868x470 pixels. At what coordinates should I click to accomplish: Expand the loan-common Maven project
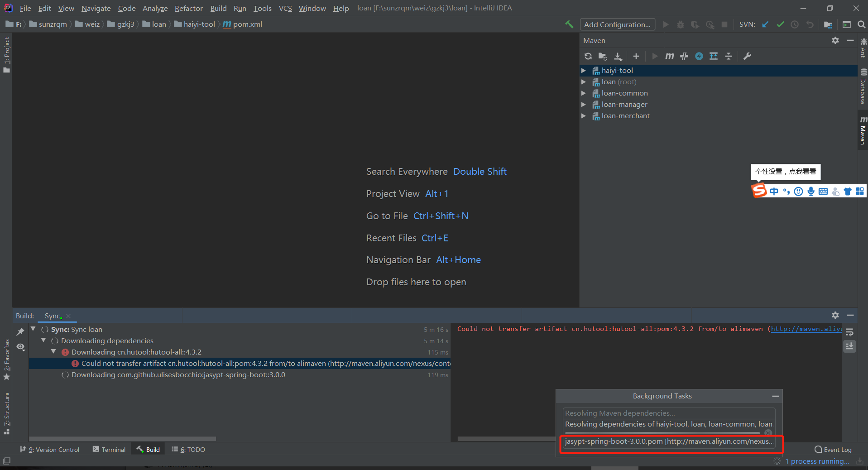point(584,93)
